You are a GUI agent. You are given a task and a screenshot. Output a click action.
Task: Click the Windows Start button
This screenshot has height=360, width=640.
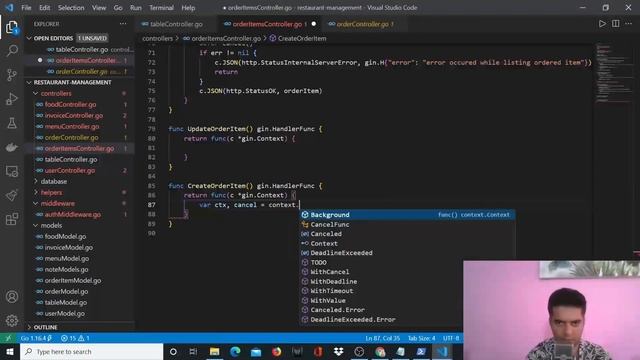[x=10, y=351]
